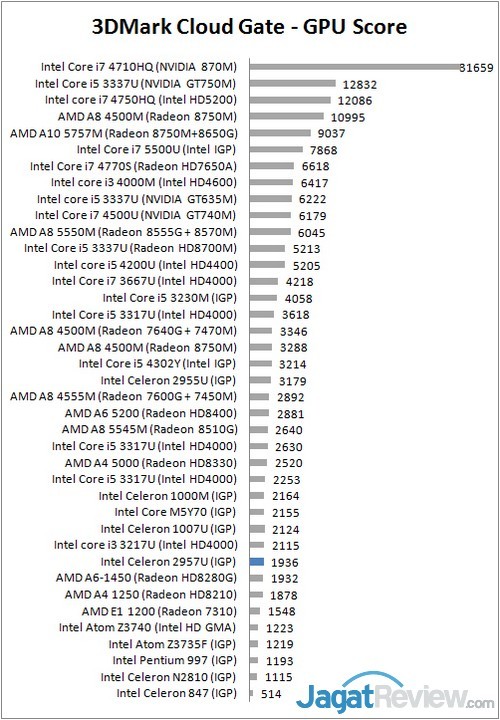Click the AMD A6-1450 label

[x=146, y=578]
